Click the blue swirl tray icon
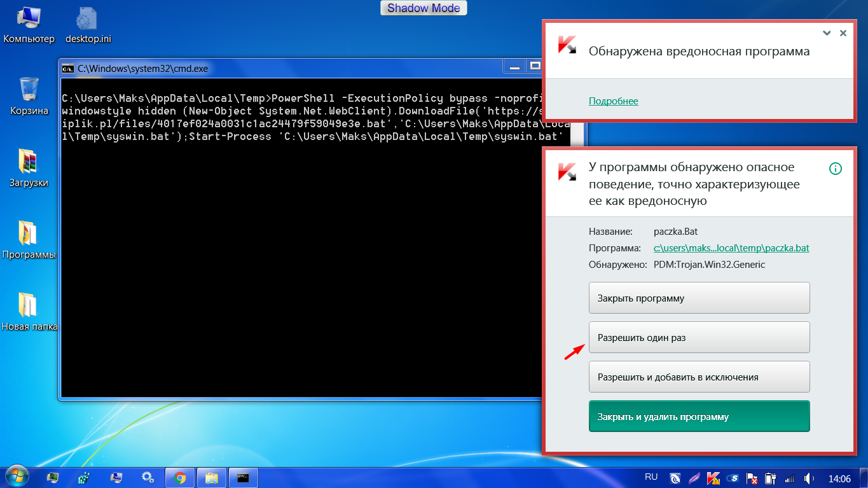The width and height of the screenshot is (868, 488). [675, 478]
